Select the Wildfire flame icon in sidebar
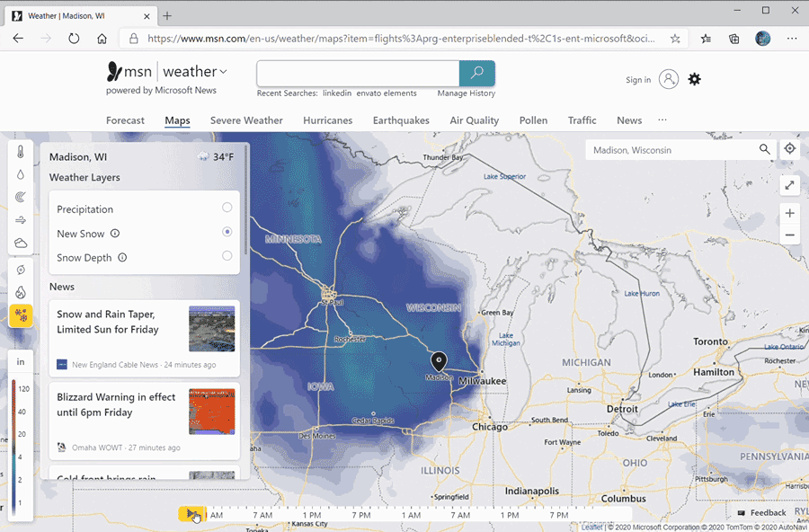The image size is (809, 532). (21, 293)
